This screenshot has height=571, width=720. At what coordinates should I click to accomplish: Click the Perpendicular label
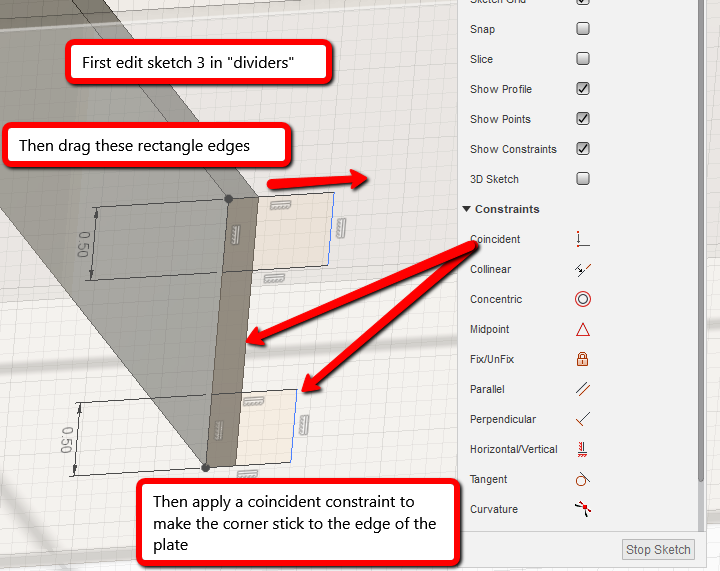[x=503, y=419]
